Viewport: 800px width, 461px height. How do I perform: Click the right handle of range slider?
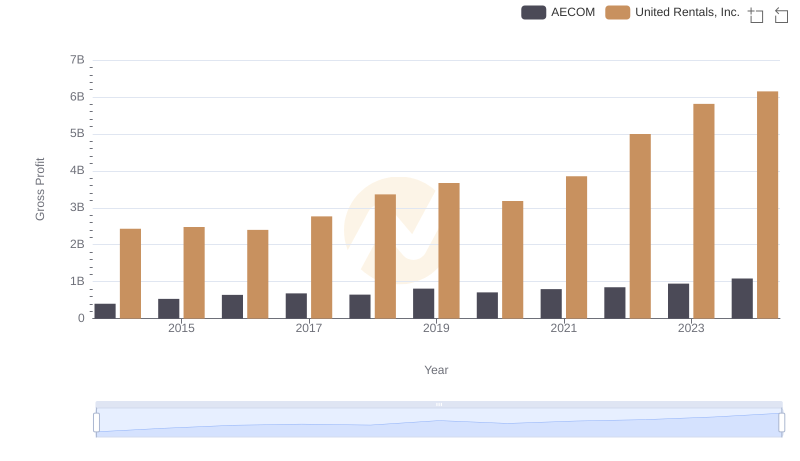(781, 423)
